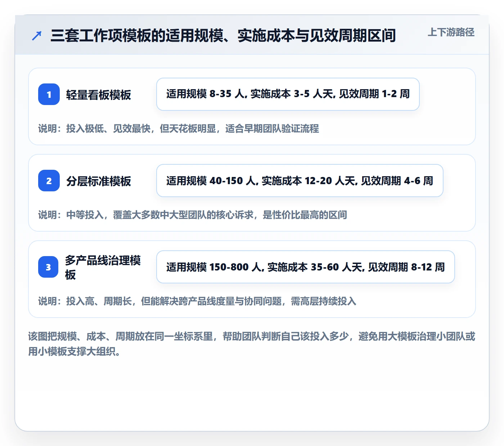Open the 上下游路径 link

(451, 32)
